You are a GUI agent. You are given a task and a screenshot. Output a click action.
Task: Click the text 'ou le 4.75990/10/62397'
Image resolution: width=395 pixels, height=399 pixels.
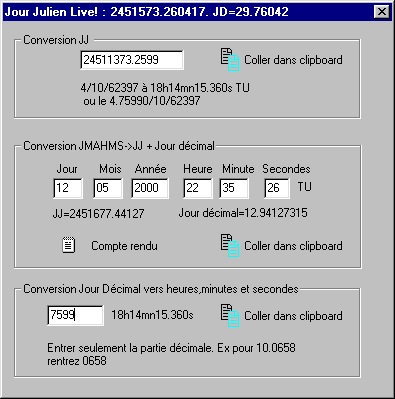click(142, 101)
